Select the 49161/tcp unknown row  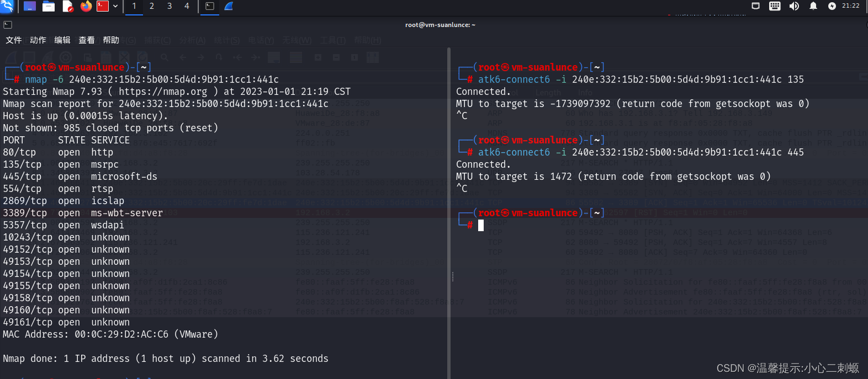(x=66, y=322)
